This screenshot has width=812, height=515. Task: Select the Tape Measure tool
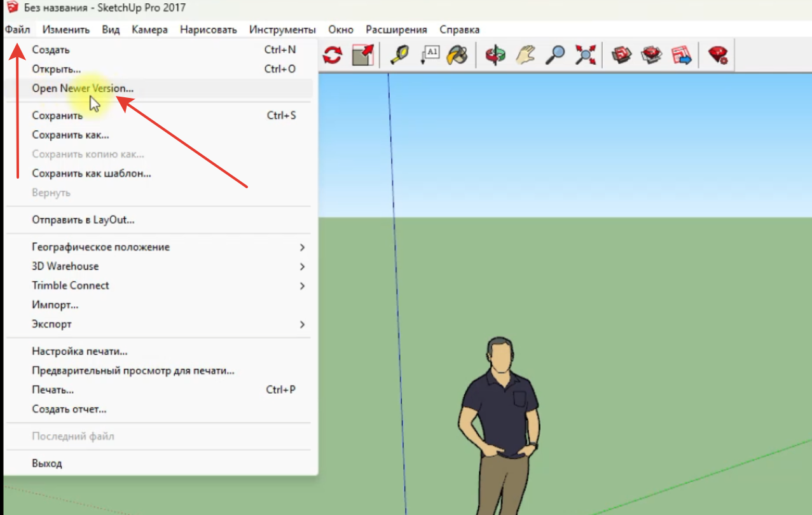coord(399,55)
